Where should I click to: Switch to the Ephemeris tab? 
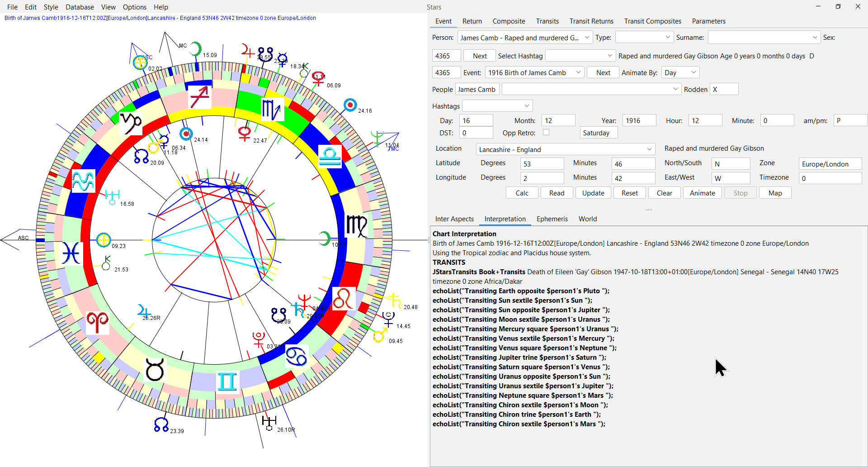coord(552,219)
